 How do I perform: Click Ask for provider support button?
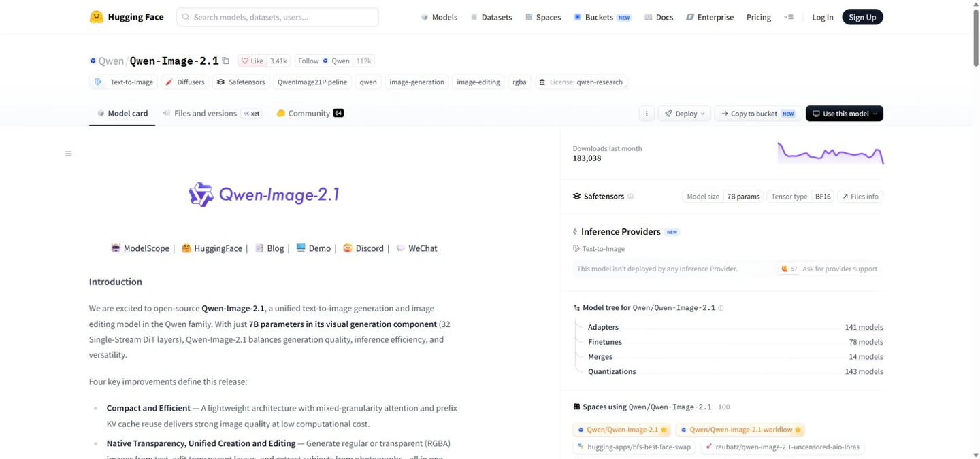[830, 269]
